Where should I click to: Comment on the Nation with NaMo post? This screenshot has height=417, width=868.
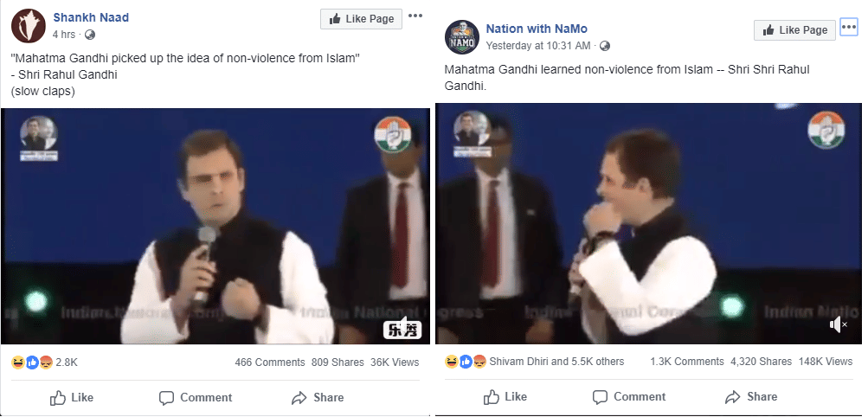pyautogui.click(x=629, y=397)
